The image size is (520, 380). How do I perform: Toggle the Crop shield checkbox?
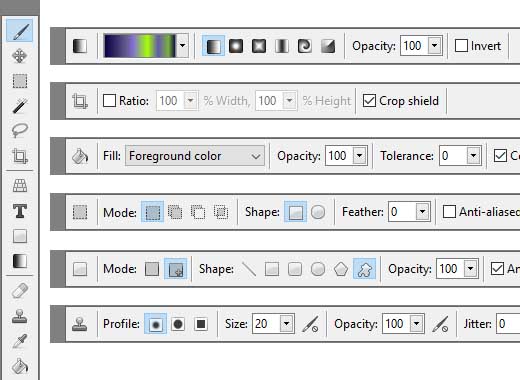coord(369,101)
